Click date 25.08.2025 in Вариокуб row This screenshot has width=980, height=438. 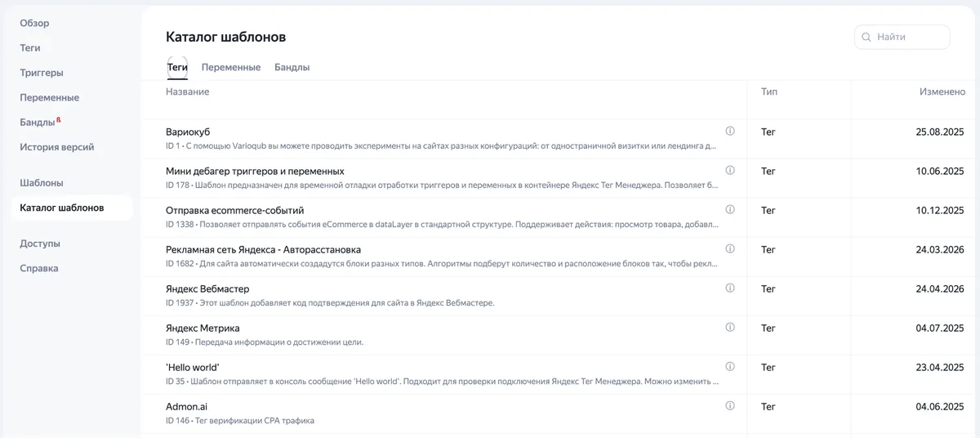click(x=940, y=132)
